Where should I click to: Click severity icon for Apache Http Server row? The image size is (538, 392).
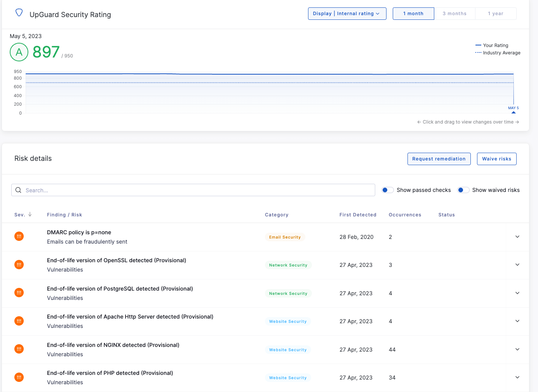click(19, 321)
